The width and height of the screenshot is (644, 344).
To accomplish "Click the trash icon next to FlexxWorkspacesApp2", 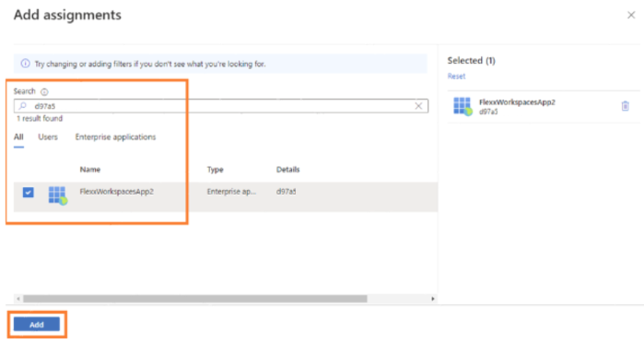I will [x=625, y=106].
